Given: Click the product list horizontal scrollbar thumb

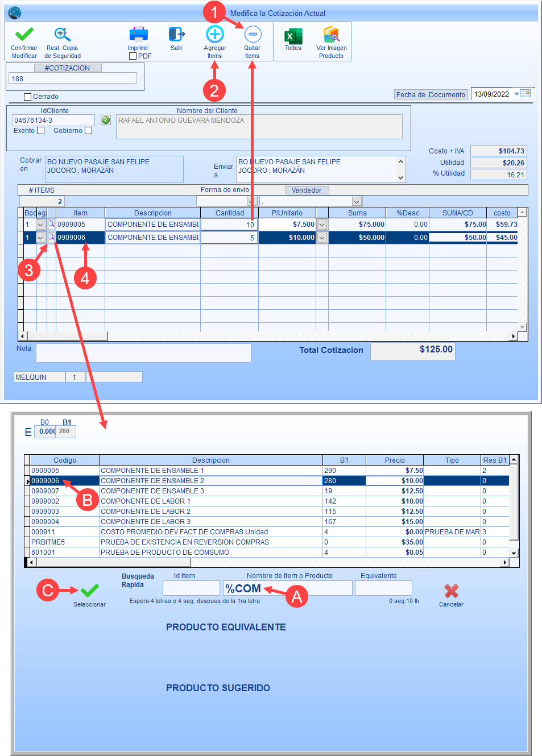Looking at the screenshot, I should [x=113, y=562].
